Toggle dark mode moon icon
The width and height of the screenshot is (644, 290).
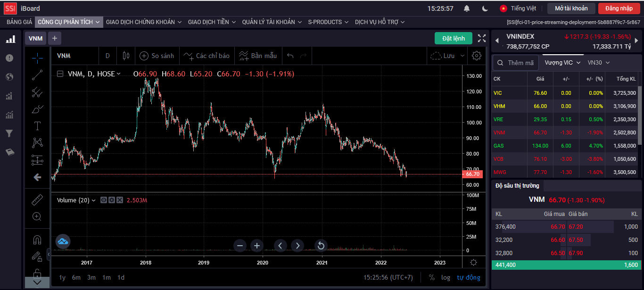click(486, 8)
